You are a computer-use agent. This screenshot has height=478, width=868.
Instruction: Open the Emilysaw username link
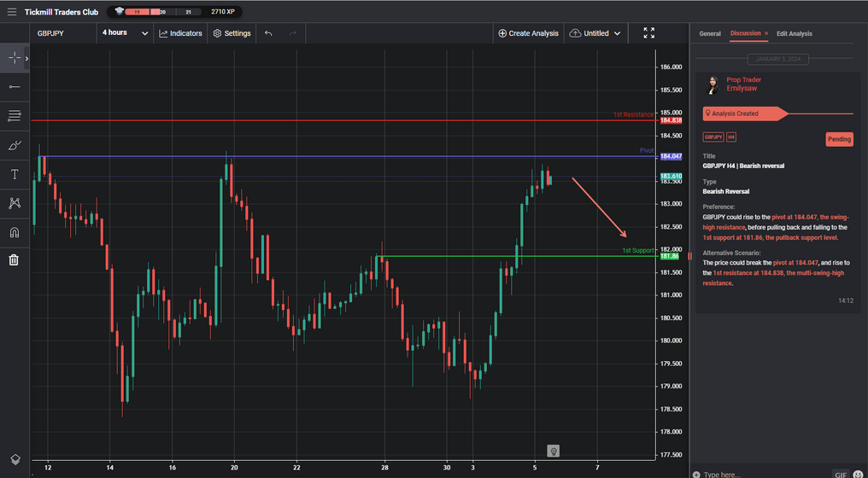[x=742, y=88]
